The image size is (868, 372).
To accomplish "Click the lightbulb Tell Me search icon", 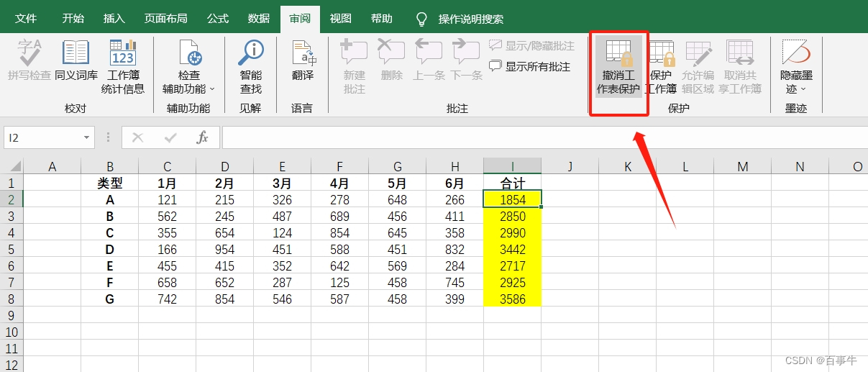I will 422,19.
